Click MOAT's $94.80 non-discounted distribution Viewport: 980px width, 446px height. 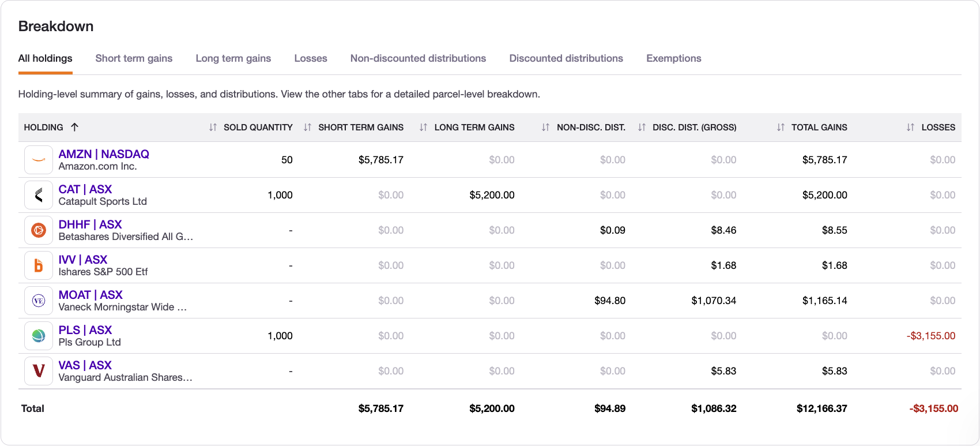[610, 301]
